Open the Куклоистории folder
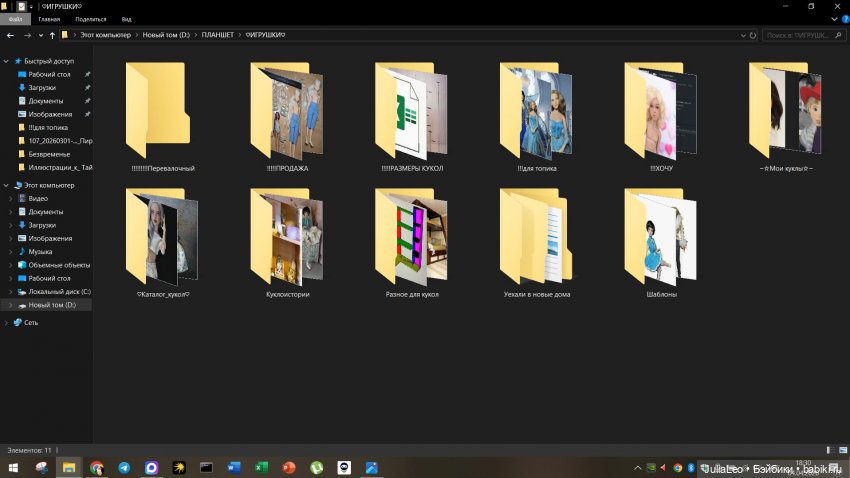 click(288, 238)
